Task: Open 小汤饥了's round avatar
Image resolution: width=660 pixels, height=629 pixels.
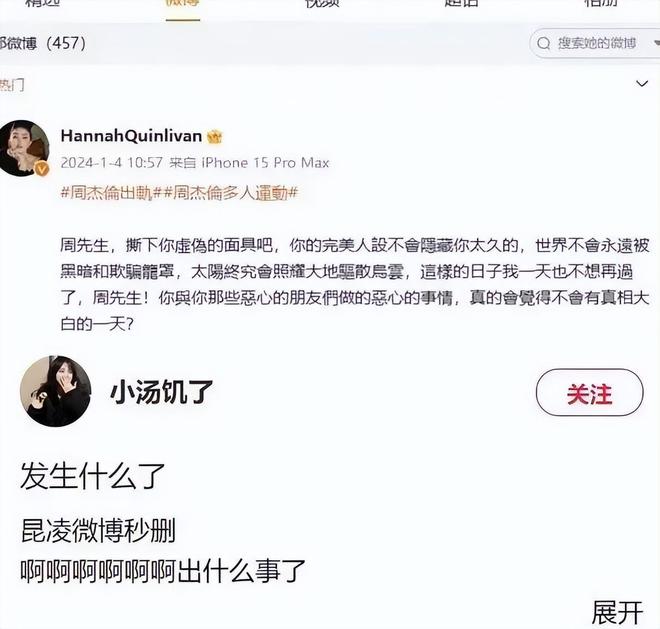Action: tap(56, 391)
